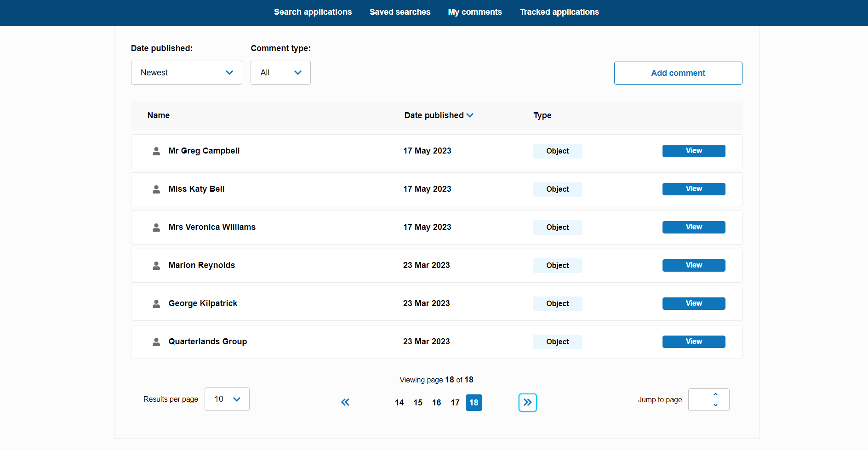Go to page 16
868x450 pixels.
tap(436, 403)
